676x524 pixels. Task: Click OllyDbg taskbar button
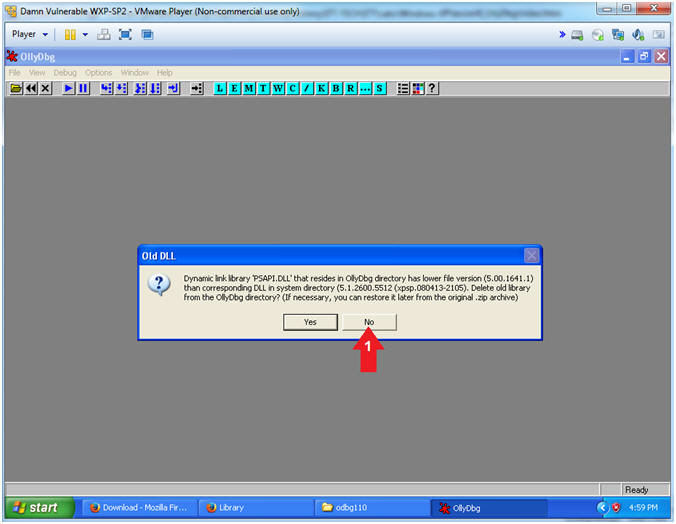489,508
